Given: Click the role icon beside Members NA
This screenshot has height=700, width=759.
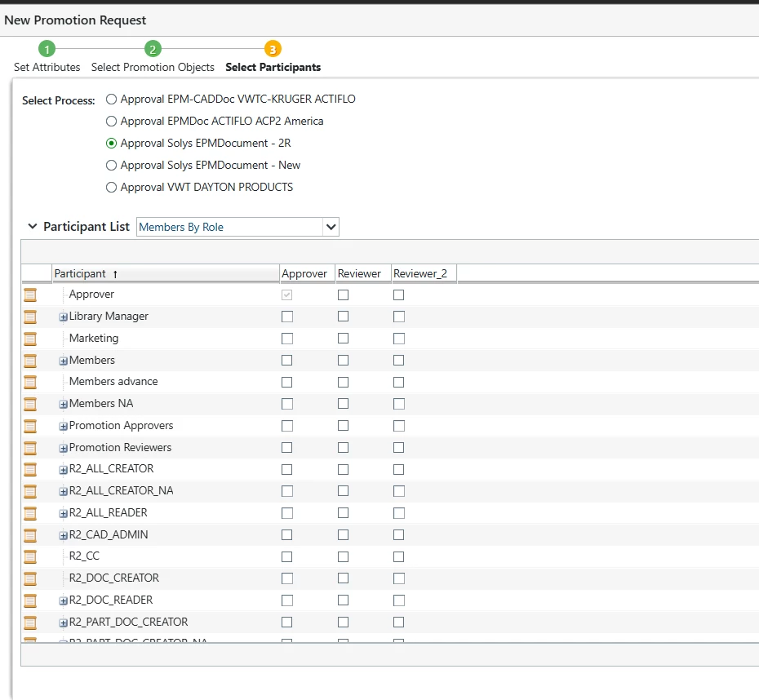Looking at the screenshot, I should click(x=30, y=404).
